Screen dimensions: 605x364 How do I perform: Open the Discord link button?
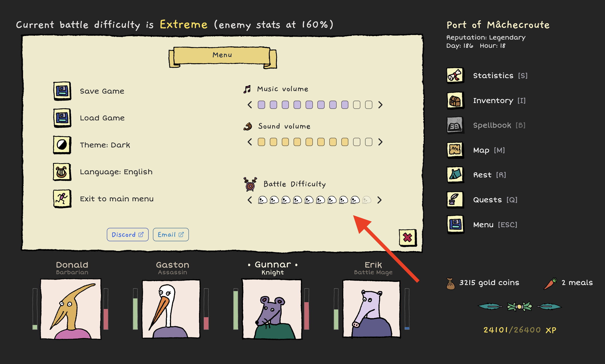(127, 234)
